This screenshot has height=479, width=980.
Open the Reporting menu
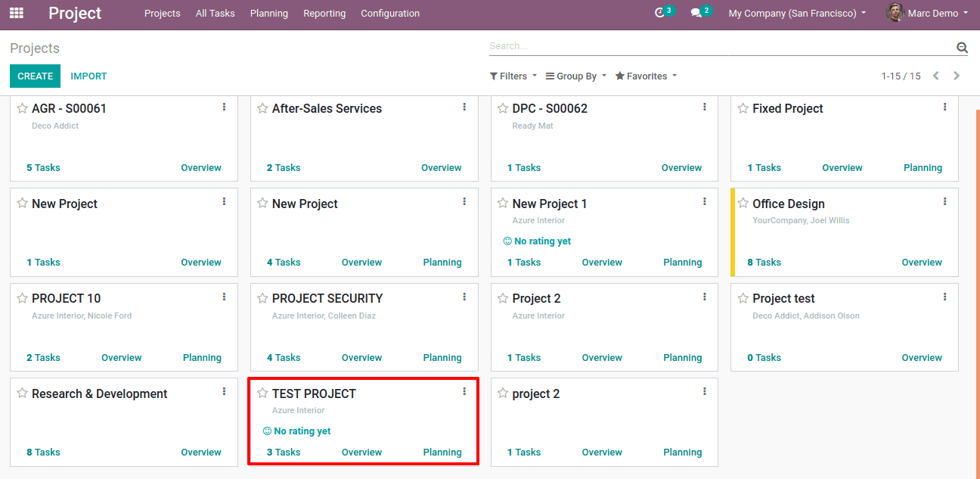click(324, 13)
